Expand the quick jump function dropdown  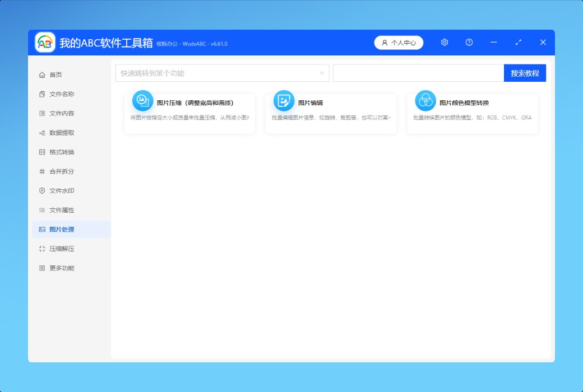click(x=222, y=73)
